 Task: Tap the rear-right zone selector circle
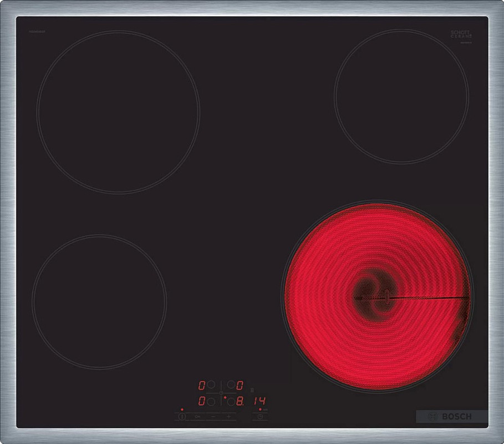[x=230, y=385]
